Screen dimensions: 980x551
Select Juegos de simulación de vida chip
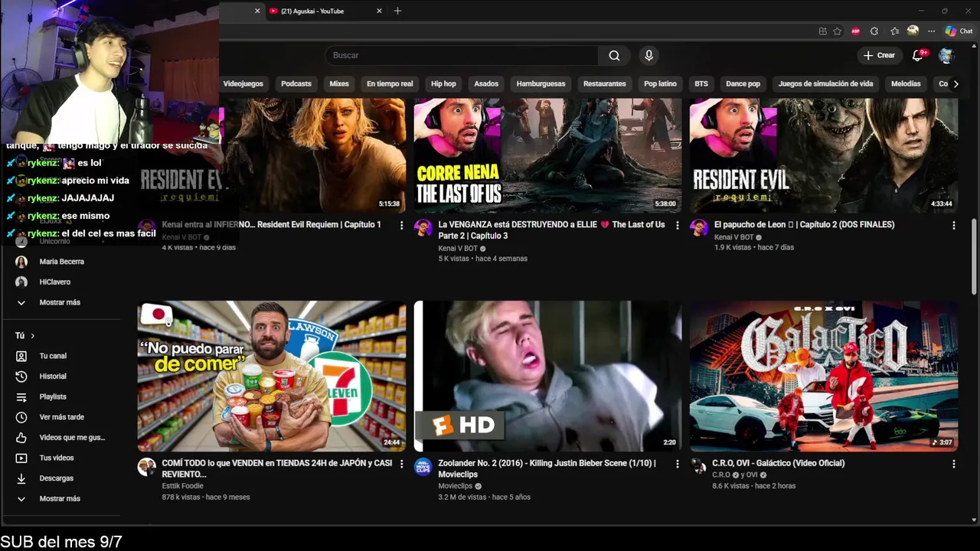pos(825,83)
